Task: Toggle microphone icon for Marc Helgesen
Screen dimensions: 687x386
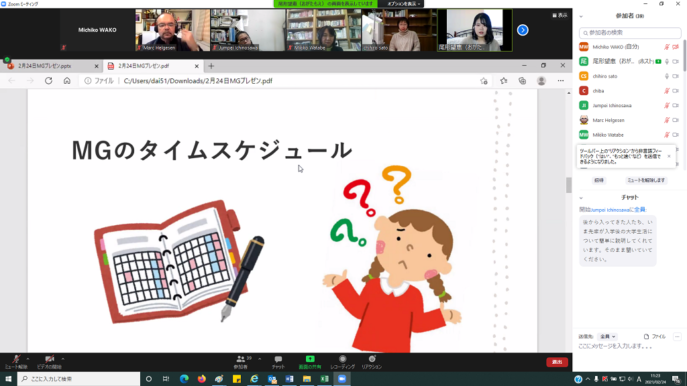Action: pyautogui.click(x=667, y=120)
